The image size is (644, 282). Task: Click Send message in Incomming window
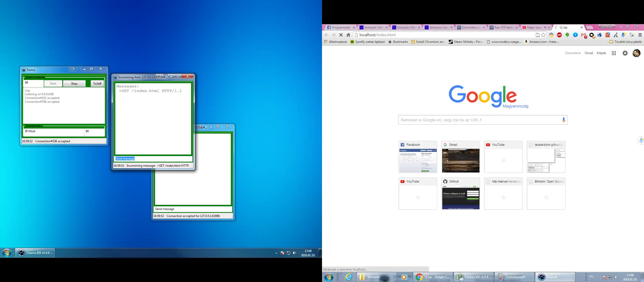(125, 159)
